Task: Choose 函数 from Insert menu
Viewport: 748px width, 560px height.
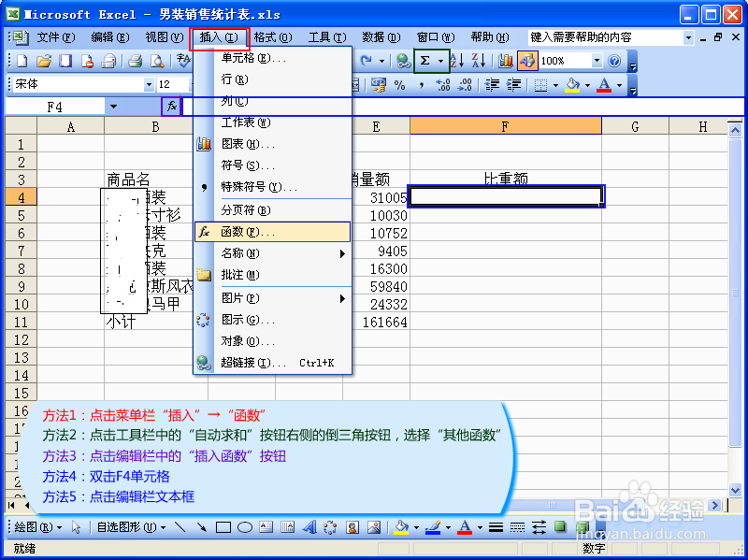Action: click(x=273, y=232)
